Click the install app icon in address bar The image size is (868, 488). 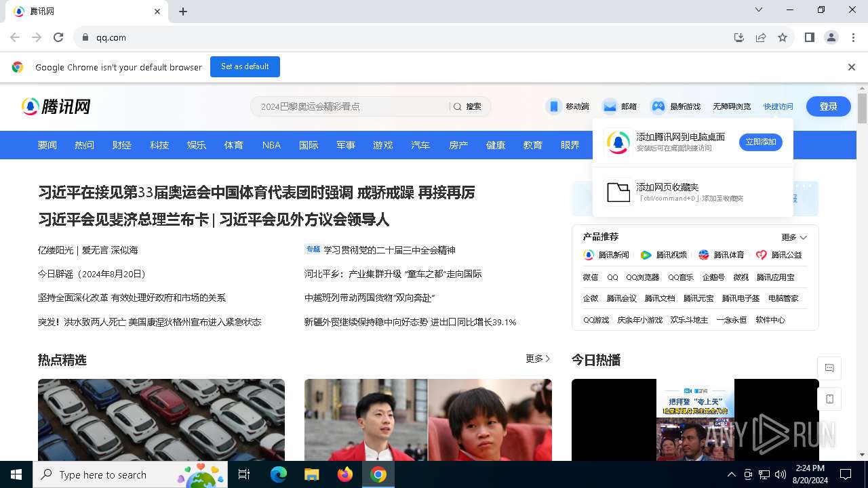739,37
